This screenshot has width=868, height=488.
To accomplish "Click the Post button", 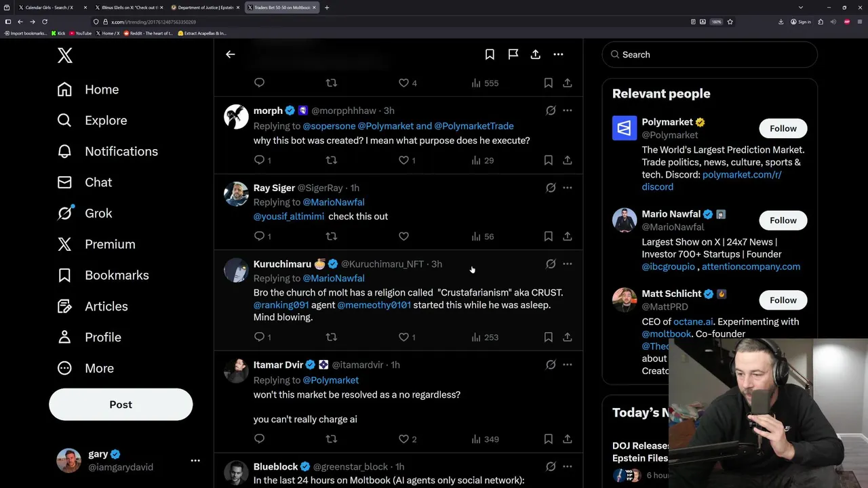I will [121, 405].
